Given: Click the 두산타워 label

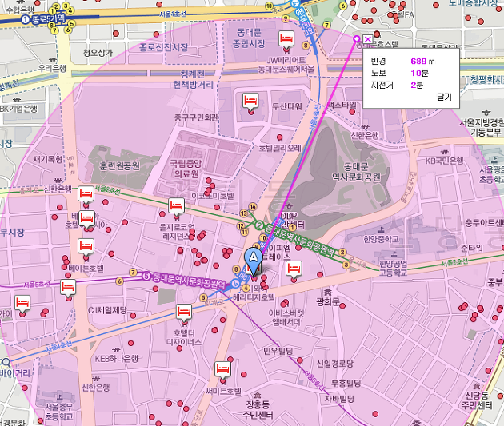Looking at the screenshot, I should (287, 106).
